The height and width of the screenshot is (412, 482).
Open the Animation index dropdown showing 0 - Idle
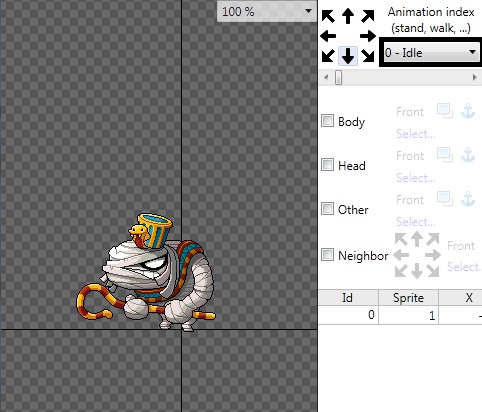click(x=431, y=53)
